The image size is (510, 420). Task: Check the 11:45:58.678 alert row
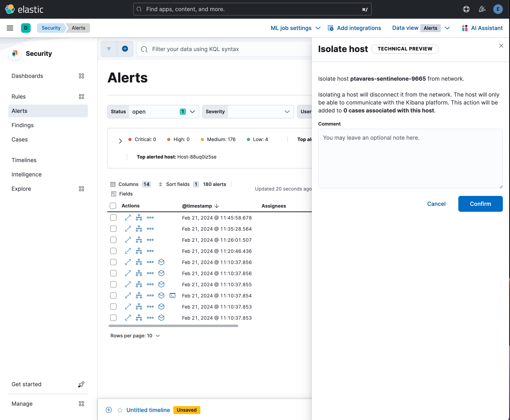tap(113, 218)
